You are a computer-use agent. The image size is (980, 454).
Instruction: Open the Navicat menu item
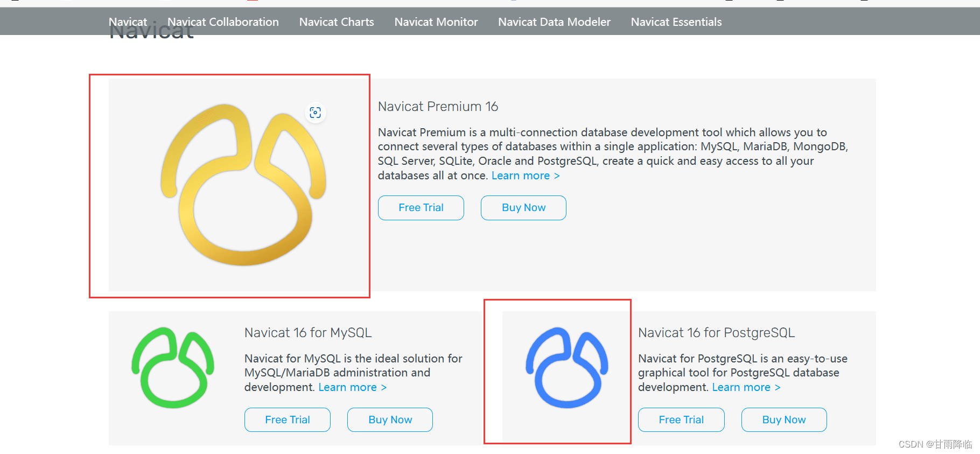[128, 22]
